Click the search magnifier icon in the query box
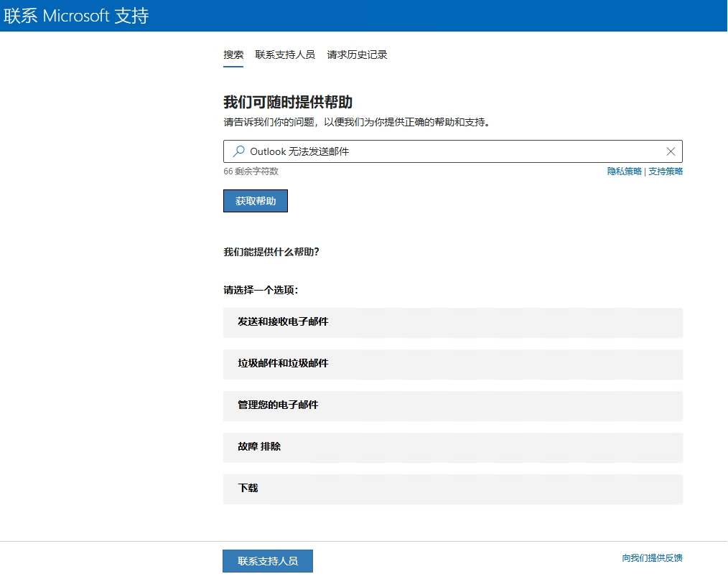Screen dimensions: 728x579 pyautogui.click(x=238, y=151)
